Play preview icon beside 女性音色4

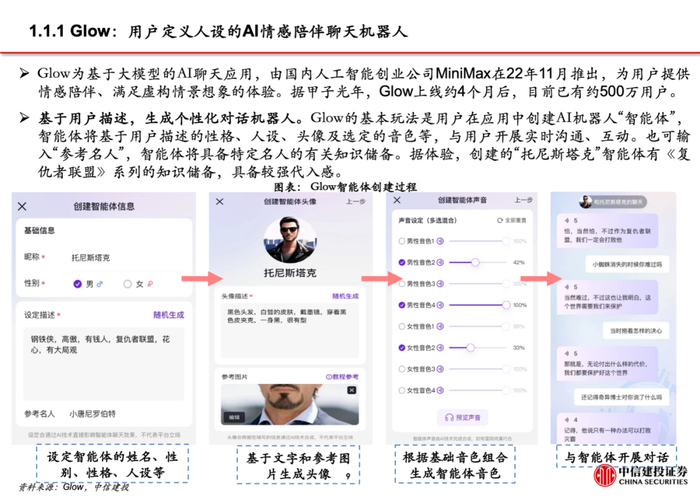tap(440, 391)
